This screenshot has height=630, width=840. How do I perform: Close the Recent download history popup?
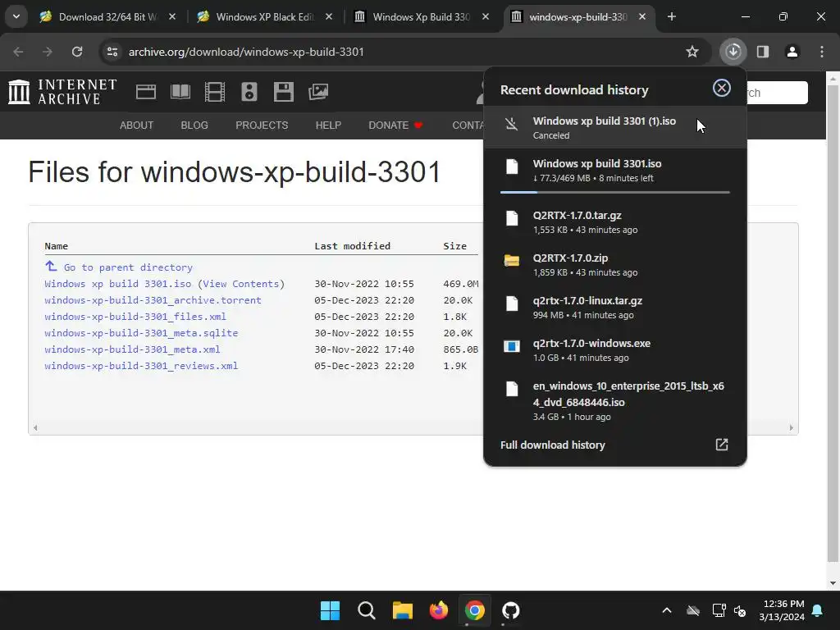tap(722, 88)
